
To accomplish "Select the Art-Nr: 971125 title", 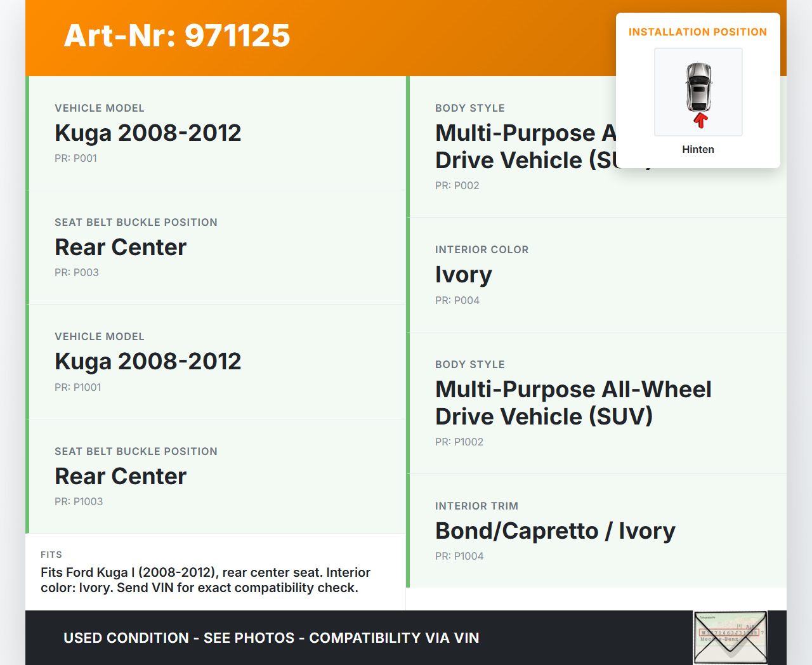I will click(177, 36).
